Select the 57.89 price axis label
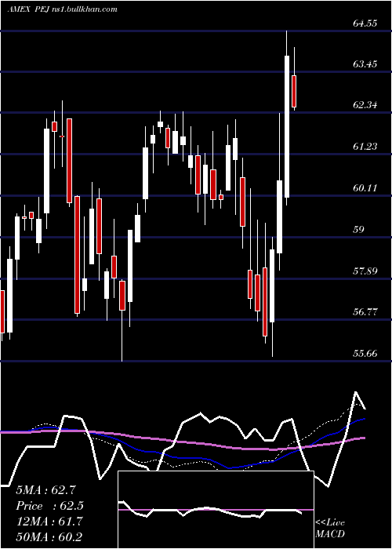Image resolution: width=392 pixels, height=549 pixels. pos(365,271)
